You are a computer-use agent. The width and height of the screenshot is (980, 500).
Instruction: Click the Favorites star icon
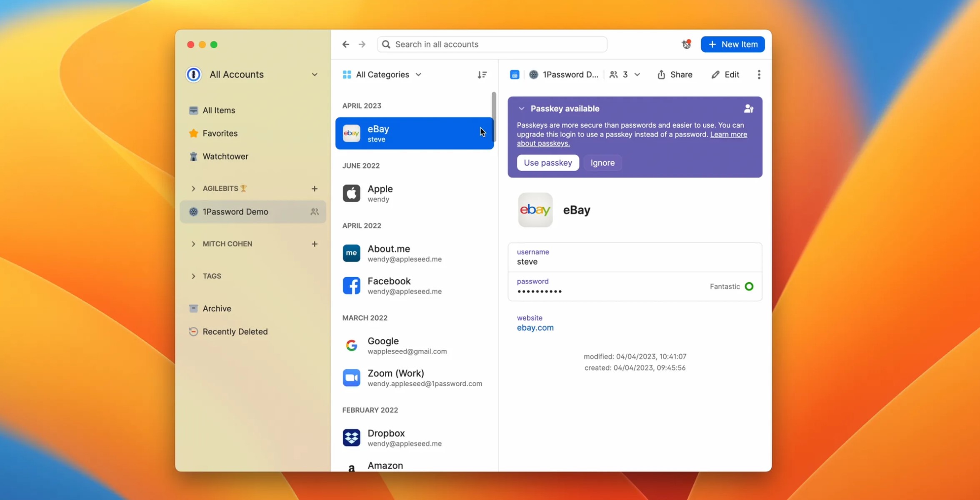pos(193,133)
